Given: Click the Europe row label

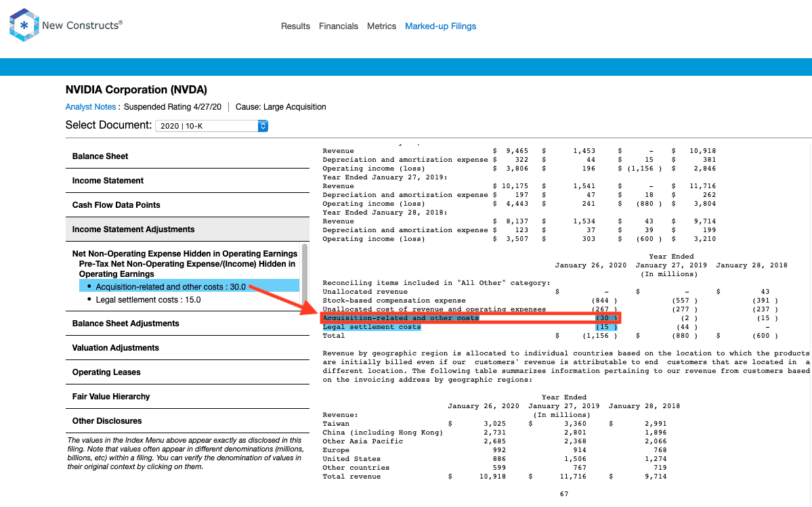Looking at the screenshot, I should [336, 450].
